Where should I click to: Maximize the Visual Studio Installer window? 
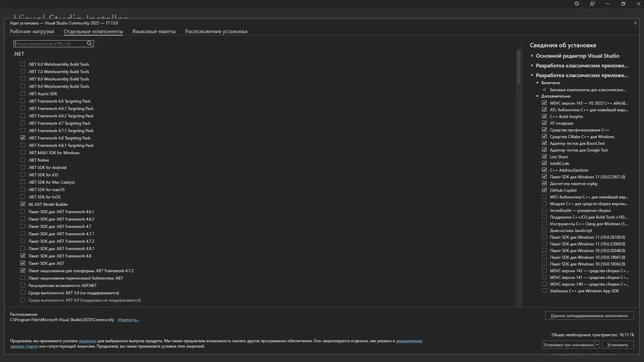pyautogui.click(x=623, y=4)
